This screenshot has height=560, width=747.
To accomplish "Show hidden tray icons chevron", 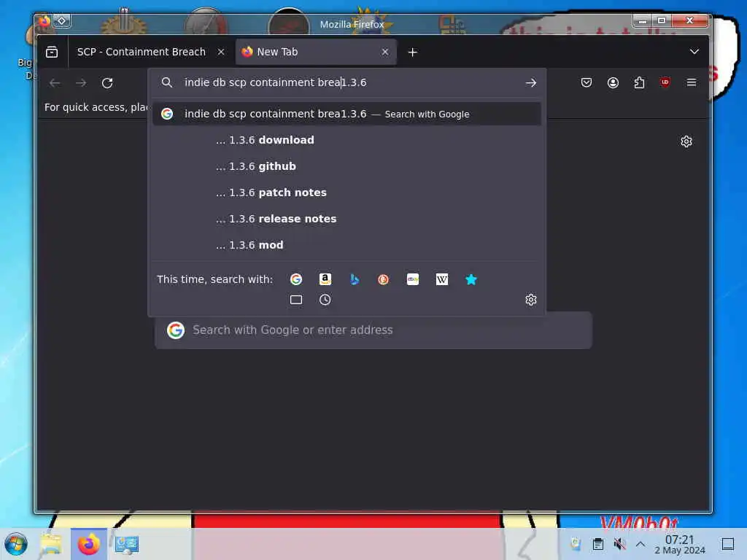I will (x=640, y=544).
